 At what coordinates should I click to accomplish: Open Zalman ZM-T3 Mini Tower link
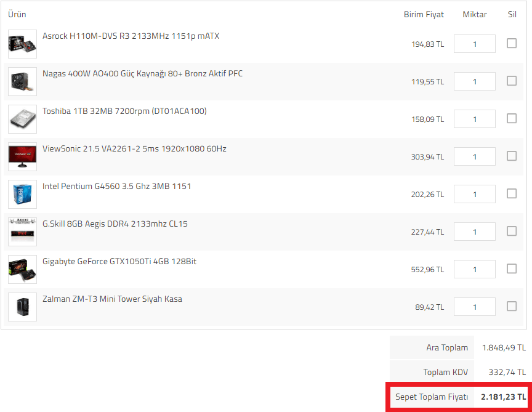(112, 299)
